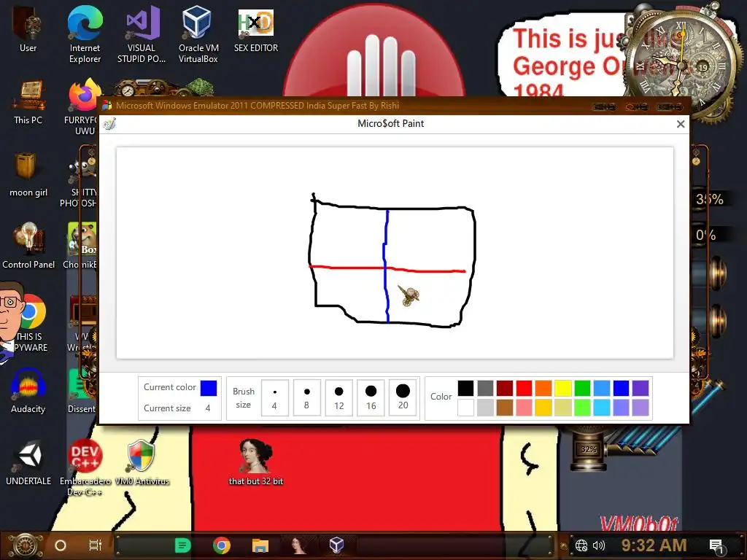Pick the black color swatch
Image resolution: width=747 pixels, height=560 pixels.
tap(465, 388)
